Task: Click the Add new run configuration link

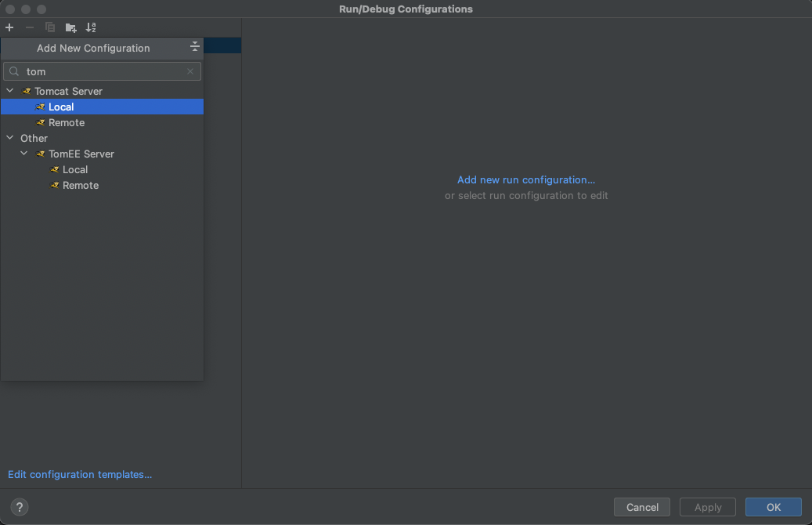Action: pyautogui.click(x=526, y=180)
